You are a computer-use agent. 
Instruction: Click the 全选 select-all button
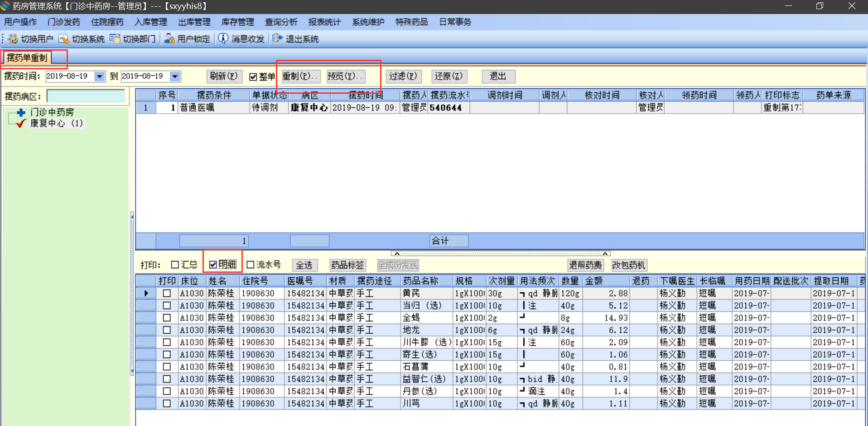pyautogui.click(x=304, y=265)
